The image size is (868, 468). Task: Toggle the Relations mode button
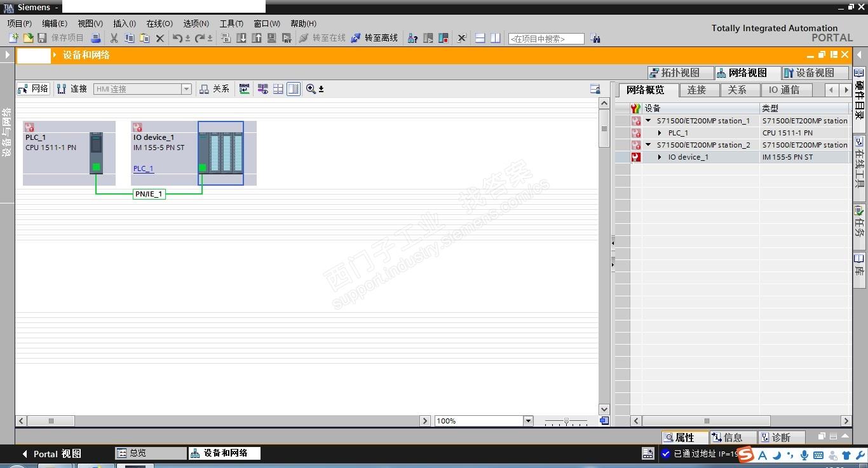214,89
